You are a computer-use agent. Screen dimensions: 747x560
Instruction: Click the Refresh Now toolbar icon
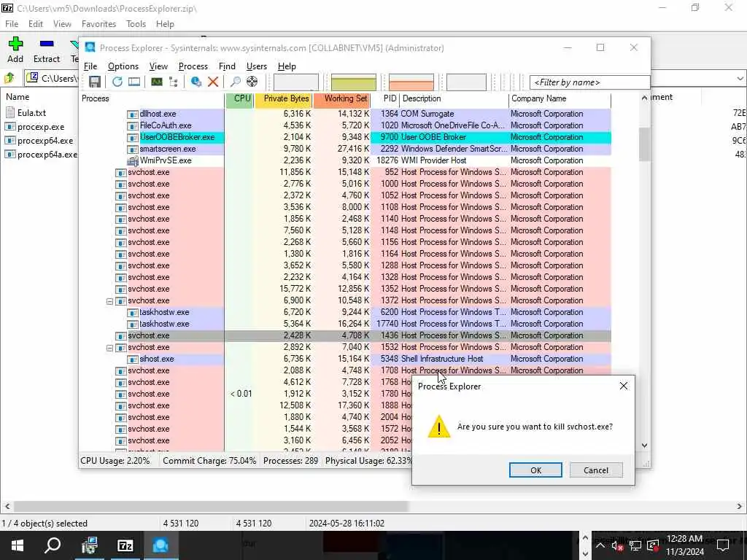[117, 82]
